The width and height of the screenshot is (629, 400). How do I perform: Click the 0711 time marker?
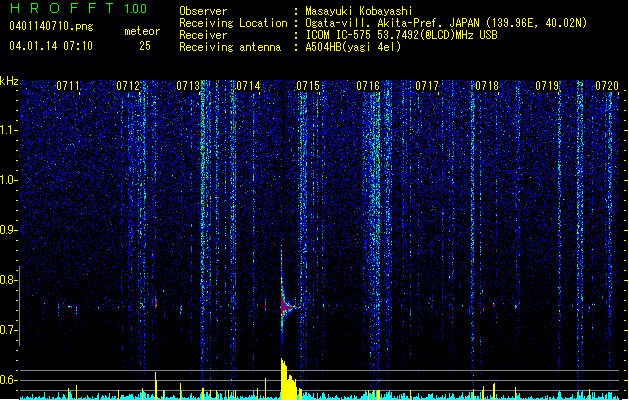point(68,86)
